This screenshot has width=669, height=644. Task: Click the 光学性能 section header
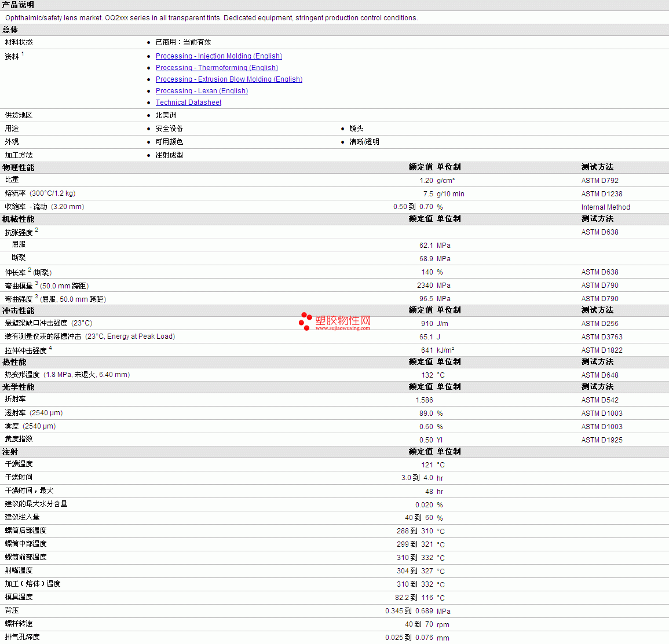click(x=19, y=387)
